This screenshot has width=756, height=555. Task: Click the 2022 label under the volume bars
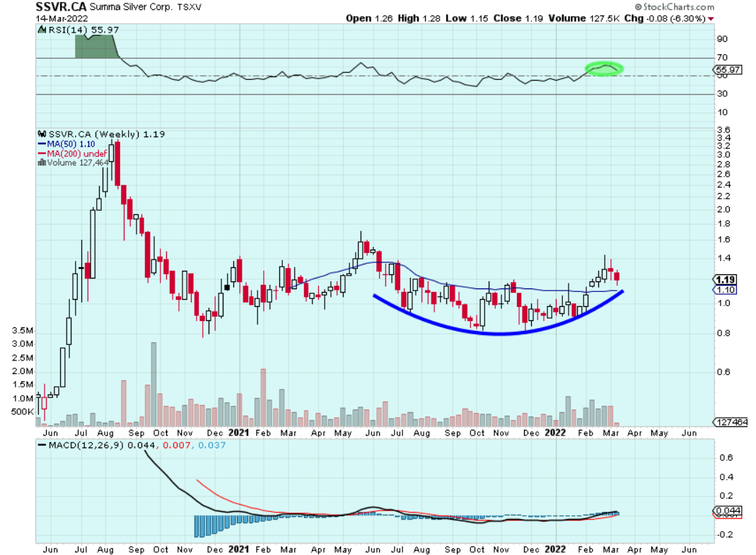[555, 433]
